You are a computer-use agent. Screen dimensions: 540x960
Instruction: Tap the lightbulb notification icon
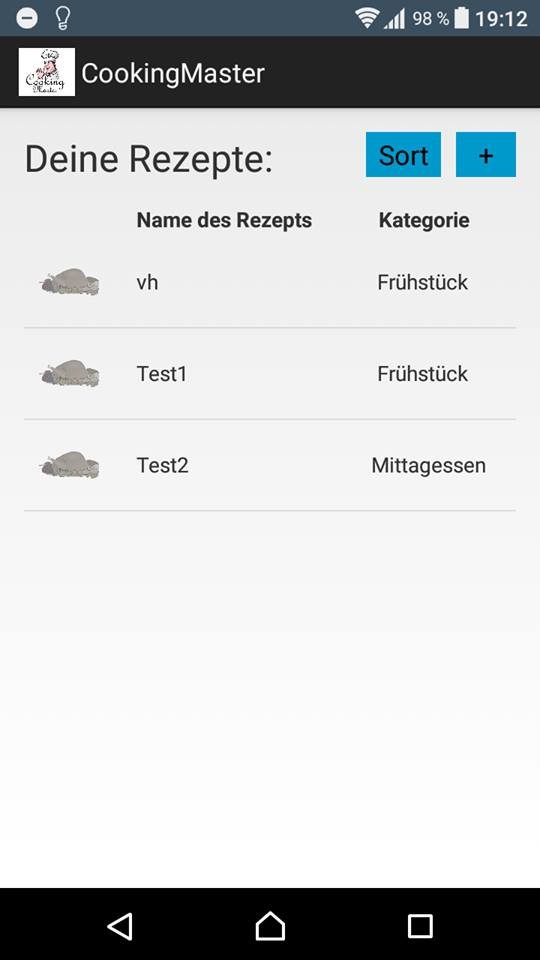pos(62,18)
